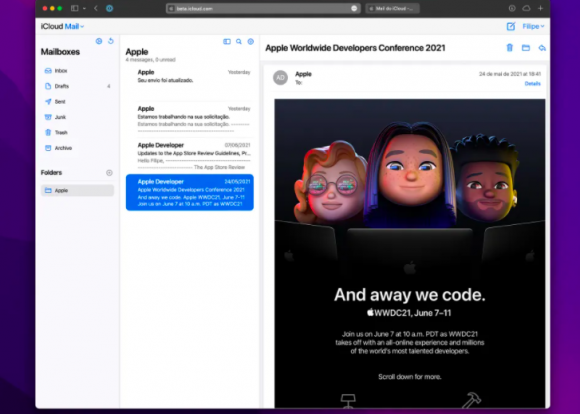Click the privacy shield icon in Safari toolbar
The width and height of the screenshot is (580, 414).
[109, 8]
